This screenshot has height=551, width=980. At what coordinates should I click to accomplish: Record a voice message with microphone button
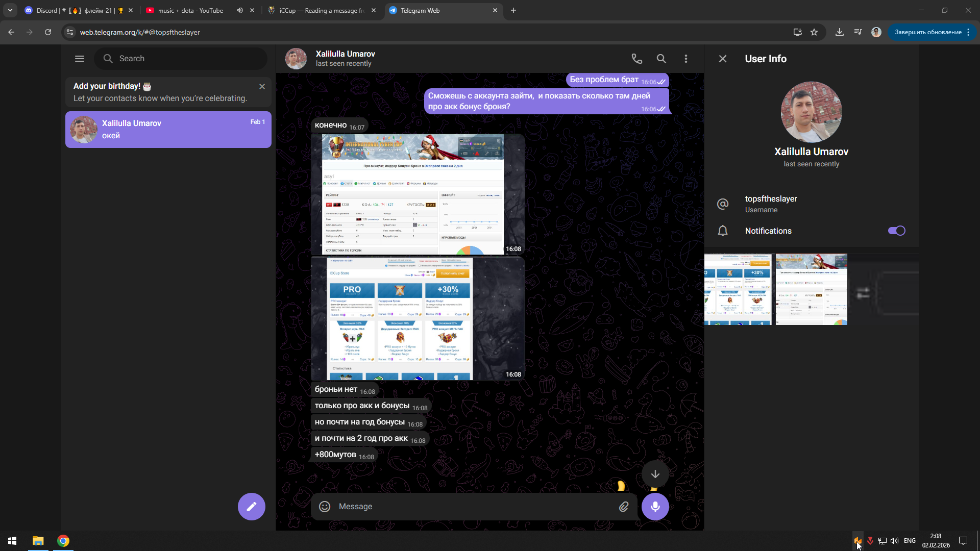coord(655,507)
